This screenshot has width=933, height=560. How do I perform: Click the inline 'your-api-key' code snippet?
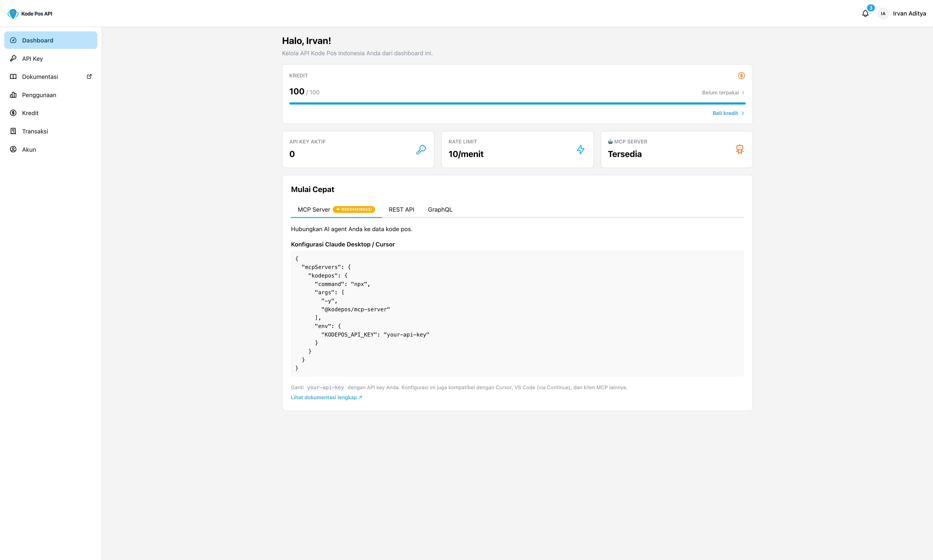click(325, 387)
